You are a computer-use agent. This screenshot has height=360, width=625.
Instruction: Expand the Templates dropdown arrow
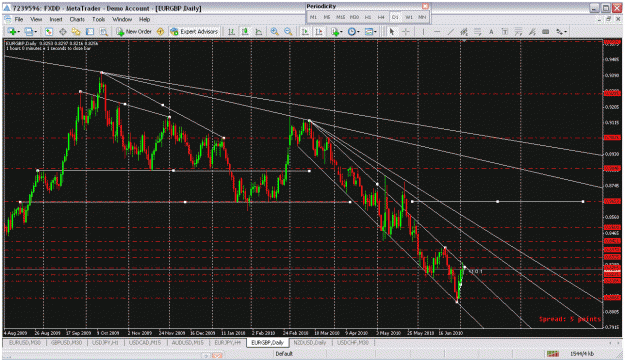tap(375, 32)
